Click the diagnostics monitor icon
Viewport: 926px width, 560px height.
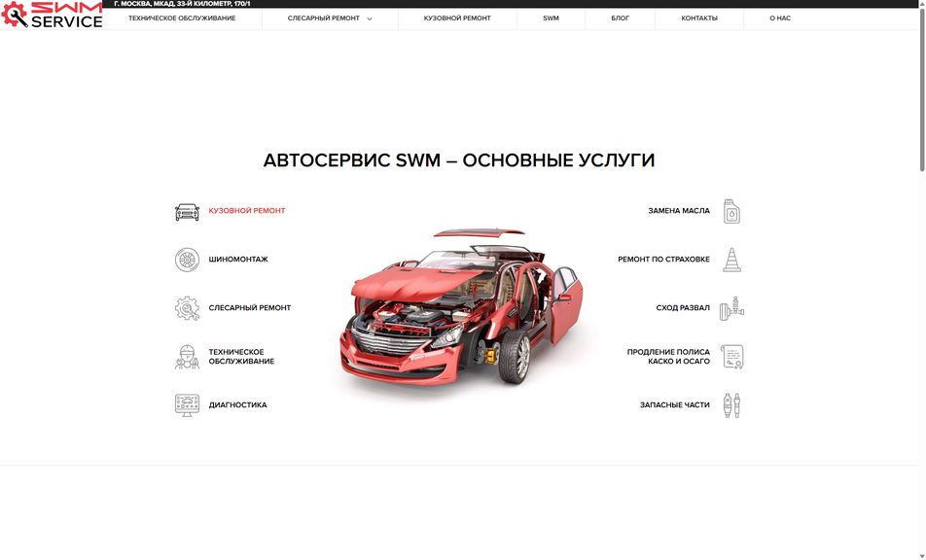(x=187, y=405)
